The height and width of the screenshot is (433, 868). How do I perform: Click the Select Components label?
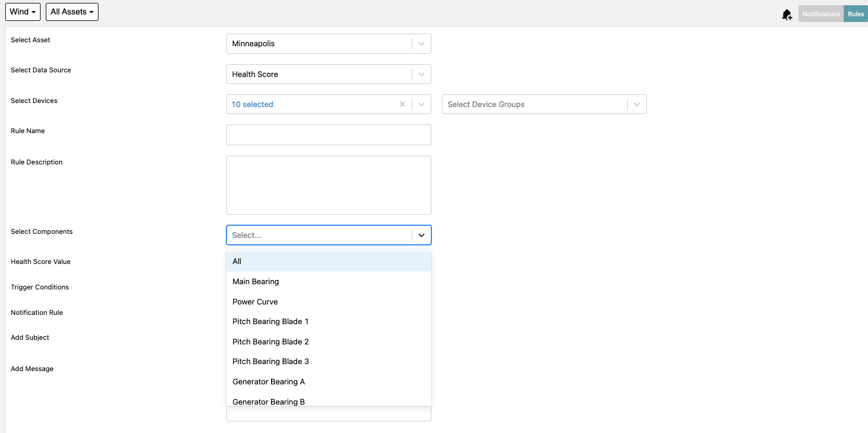pyautogui.click(x=42, y=232)
